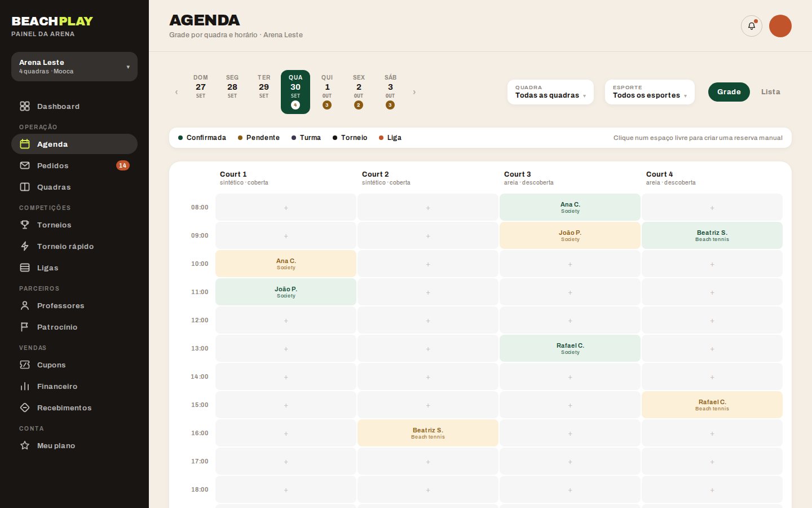Image resolution: width=812 pixels, height=508 pixels.
Task: Click the Meu plano star icon
Action: coord(25,445)
